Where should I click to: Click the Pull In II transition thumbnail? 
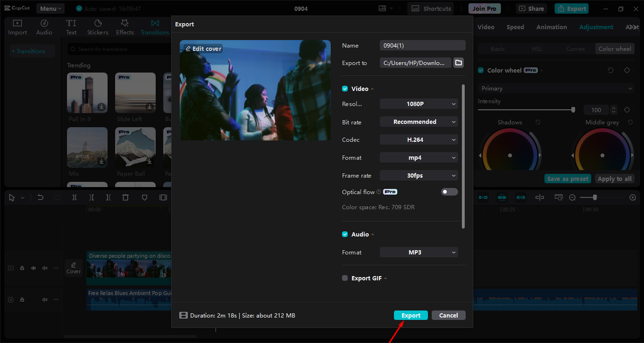click(87, 93)
